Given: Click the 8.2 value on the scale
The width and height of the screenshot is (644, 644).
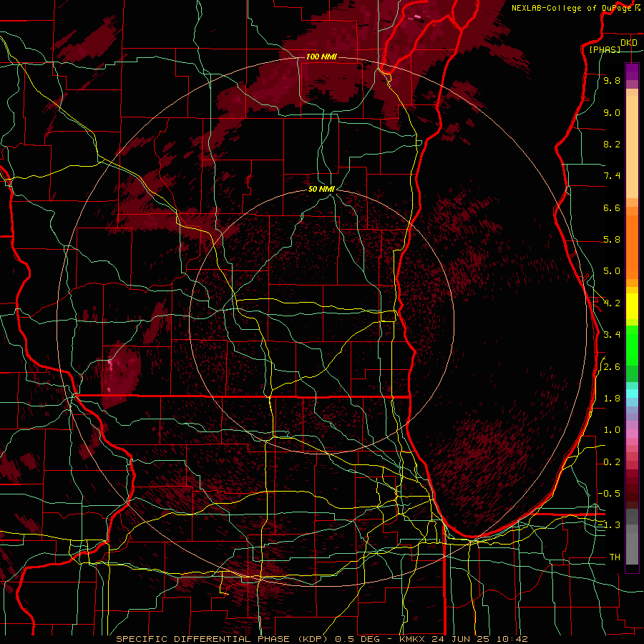Looking at the screenshot, I should 612,144.
